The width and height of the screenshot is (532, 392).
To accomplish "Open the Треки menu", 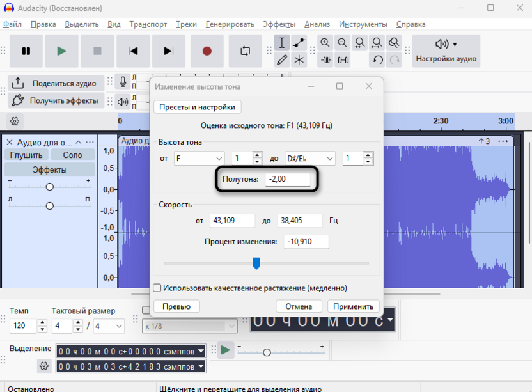I will 186,24.
